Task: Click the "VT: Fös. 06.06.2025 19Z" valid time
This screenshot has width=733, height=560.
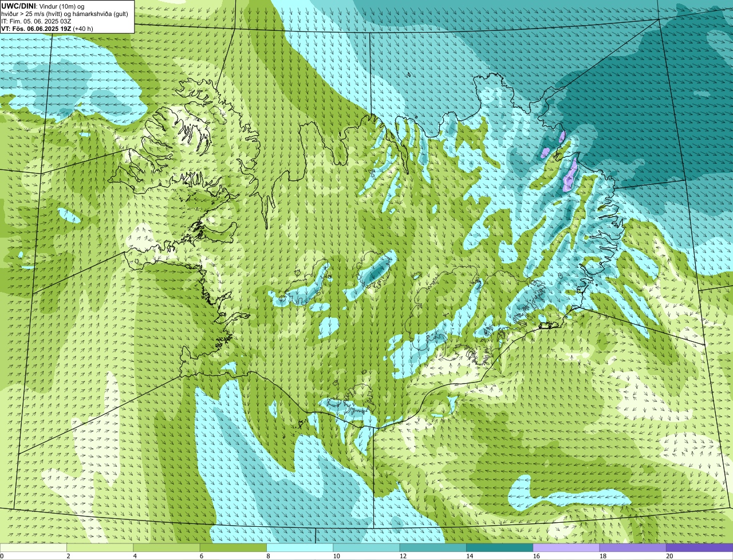Action: tap(36, 28)
